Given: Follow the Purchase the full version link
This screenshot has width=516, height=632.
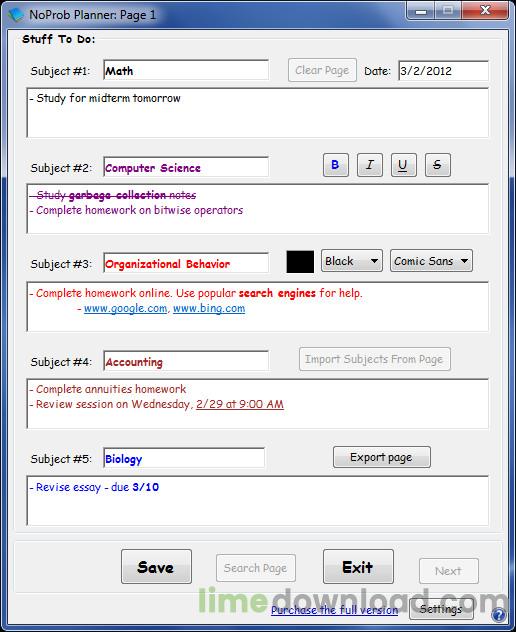Looking at the screenshot, I should point(334,610).
